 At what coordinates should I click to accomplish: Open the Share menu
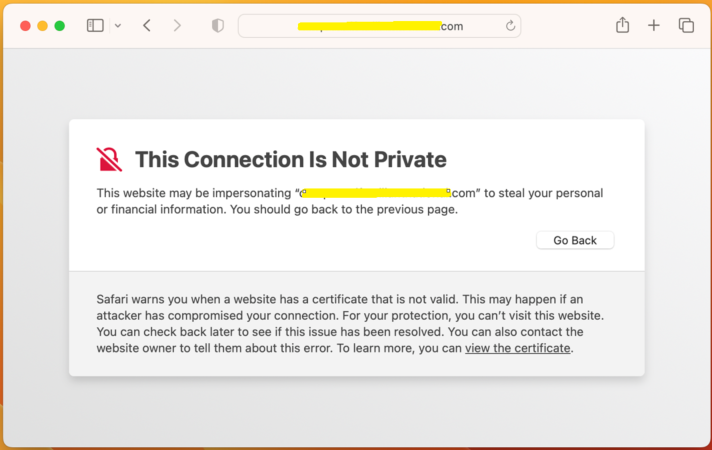point(622,26)
